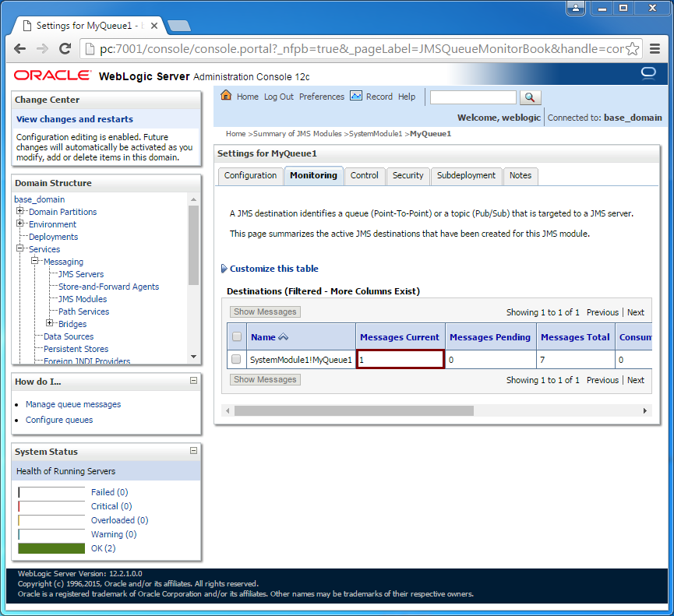Image resolution: width=674 pixels, height=616 pixels.
Task: Click the browser back arrow
Action: tap(21, 49)
